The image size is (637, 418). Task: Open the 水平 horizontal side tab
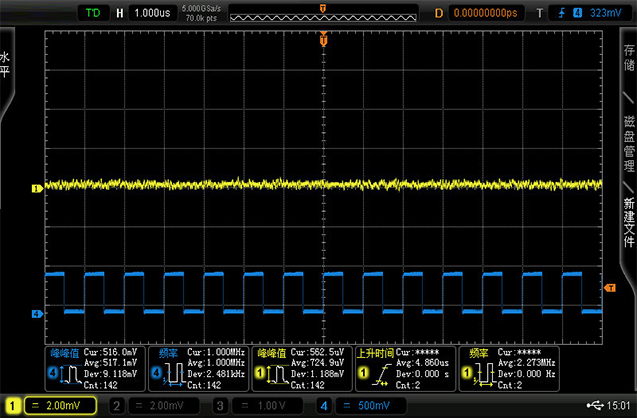[x=5, y=64]
